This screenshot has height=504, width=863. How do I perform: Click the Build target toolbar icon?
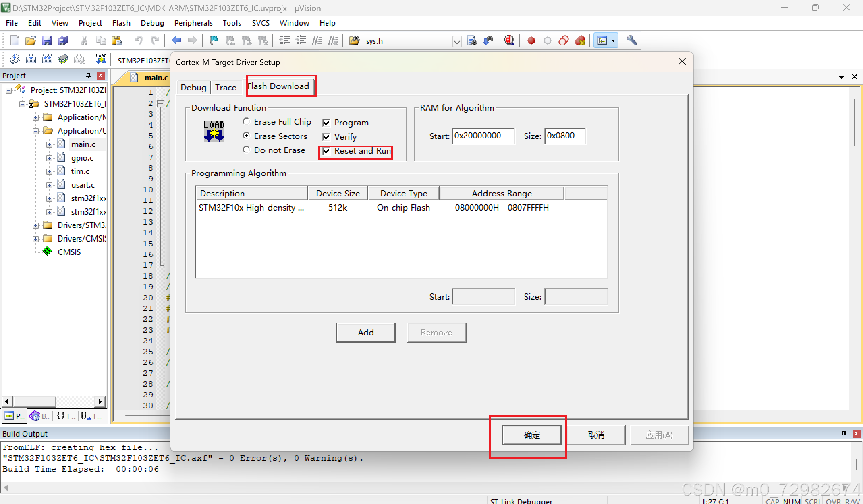31,59
